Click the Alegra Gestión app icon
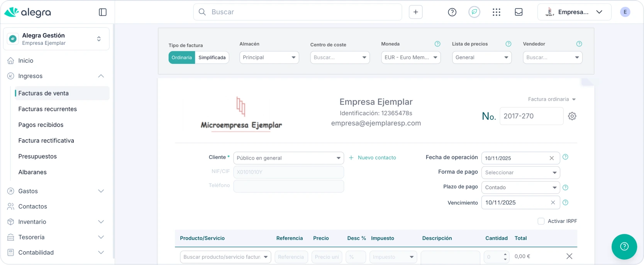The height and width of the screenshot is (265, 644). tap(13, 39)
